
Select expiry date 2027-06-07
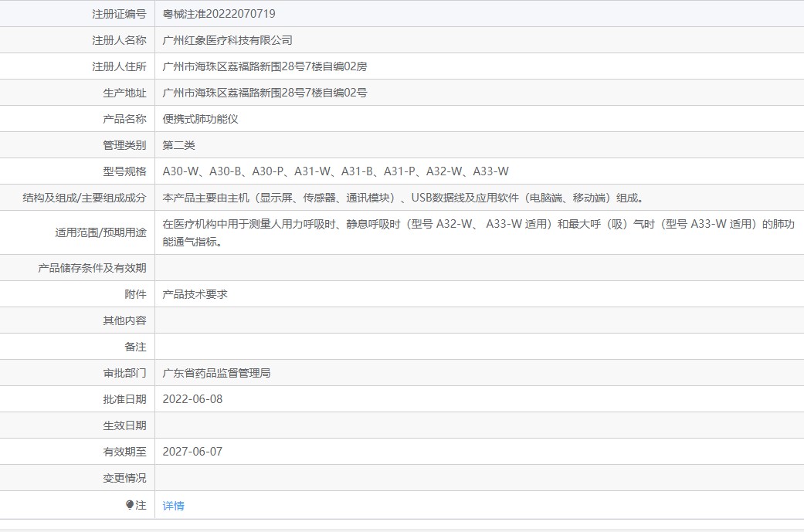pos(192,452)
